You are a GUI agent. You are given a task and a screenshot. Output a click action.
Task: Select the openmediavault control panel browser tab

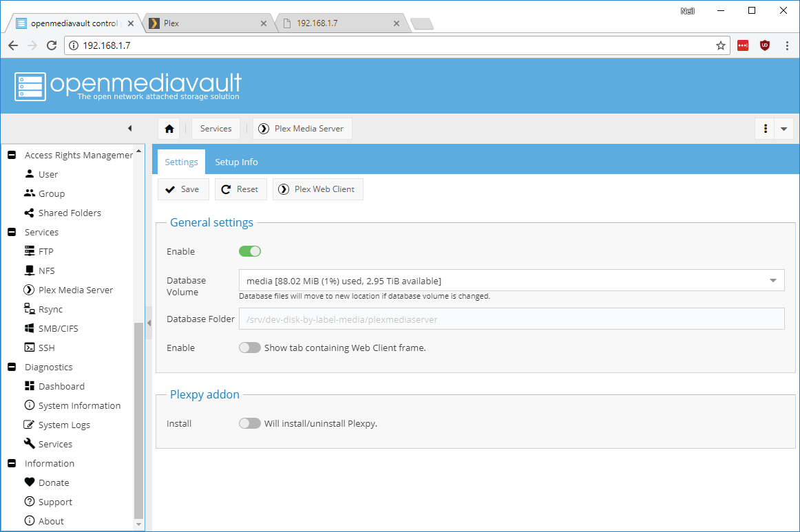[74, 23]
